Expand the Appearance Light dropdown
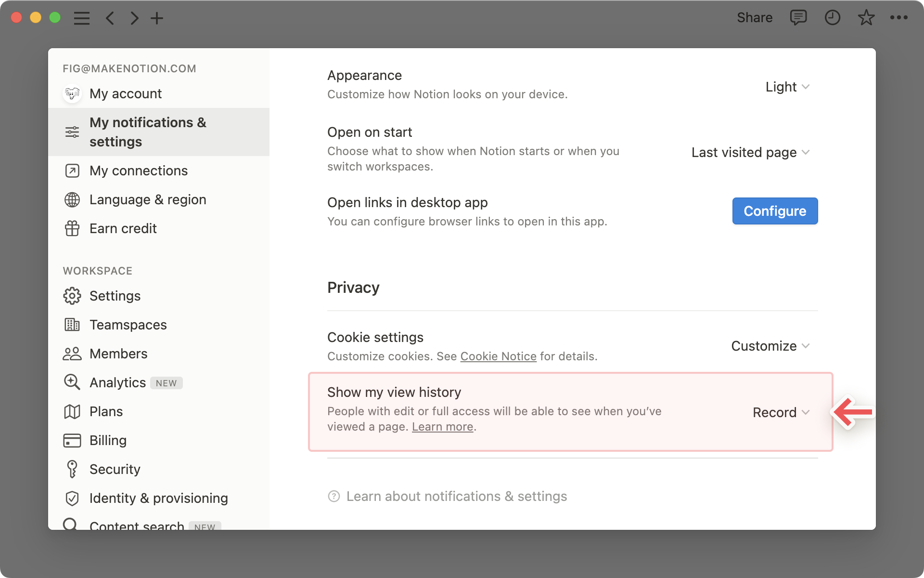 (x=787, y=87)
